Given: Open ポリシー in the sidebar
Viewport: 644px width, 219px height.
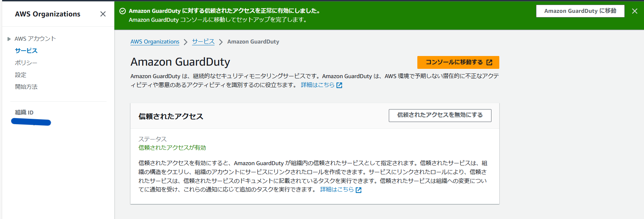Looking at the screenshot, I should pyautogui.click(x=26, y=63).
